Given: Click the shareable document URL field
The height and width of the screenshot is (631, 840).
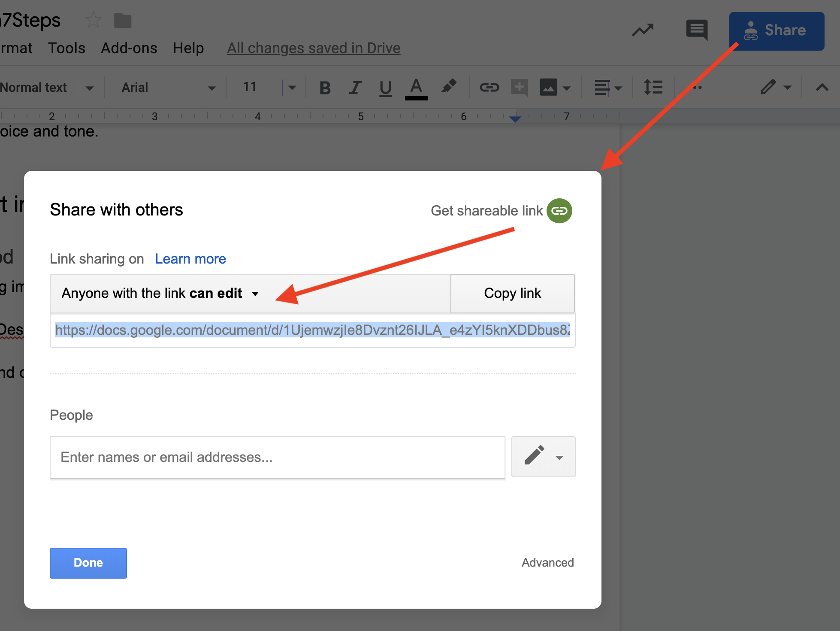Looking at the screenshot, I should click(x=313, y=330).
